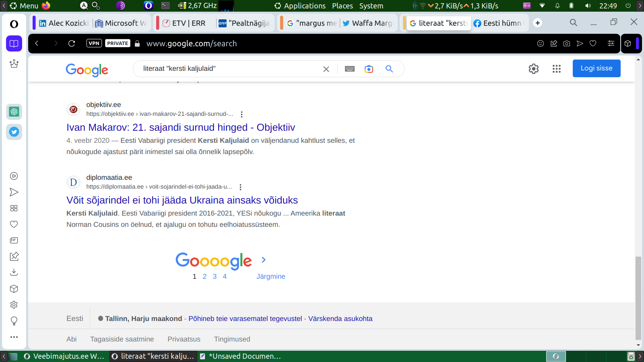Click Tagasiside saatmine footer link
Screen dimensions: 644x362
pos(122,339)
